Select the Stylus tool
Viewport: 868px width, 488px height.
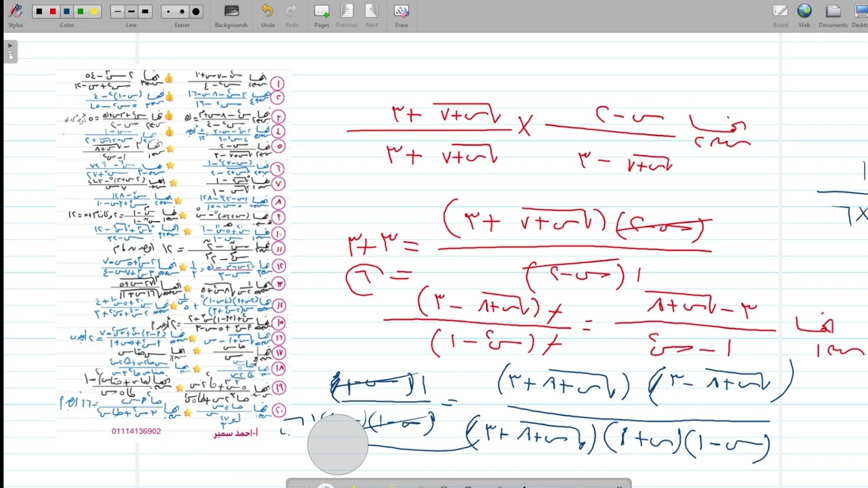coord(15,14)
